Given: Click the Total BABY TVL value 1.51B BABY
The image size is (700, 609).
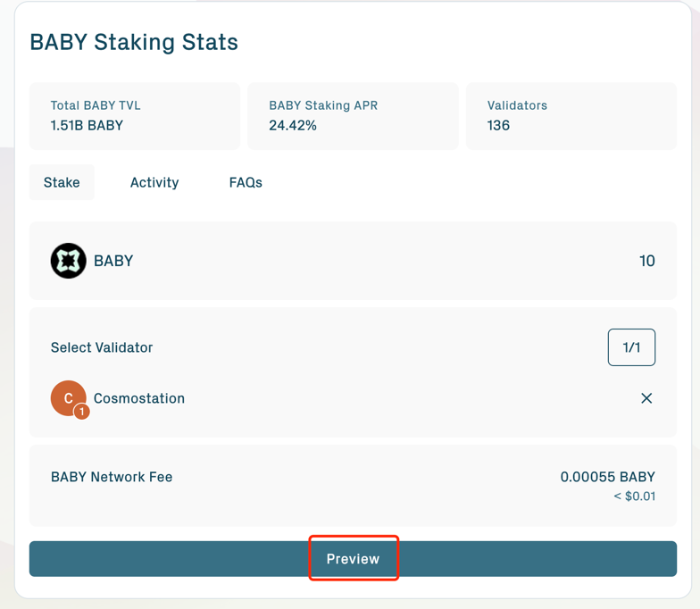Looking at the screenshot, I should [87, 125].
